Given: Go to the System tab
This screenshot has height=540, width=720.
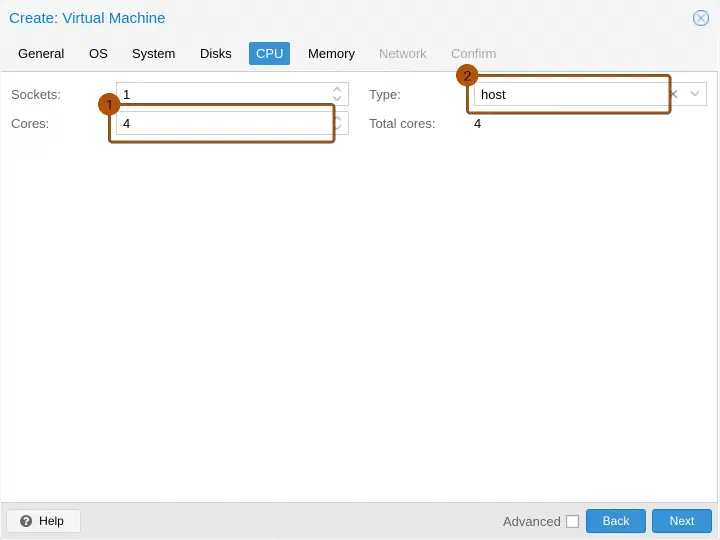Looking at the screenshot, I should point(153,54).
